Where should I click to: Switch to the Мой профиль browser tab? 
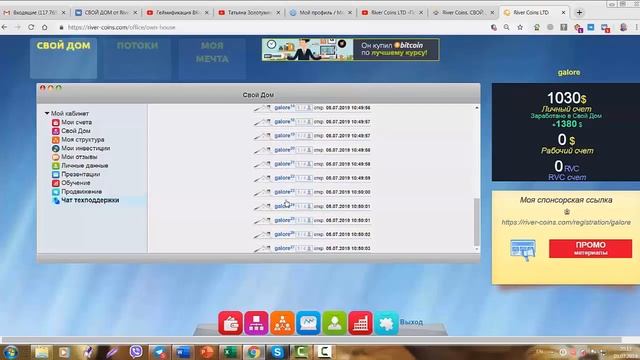[320, 13]
